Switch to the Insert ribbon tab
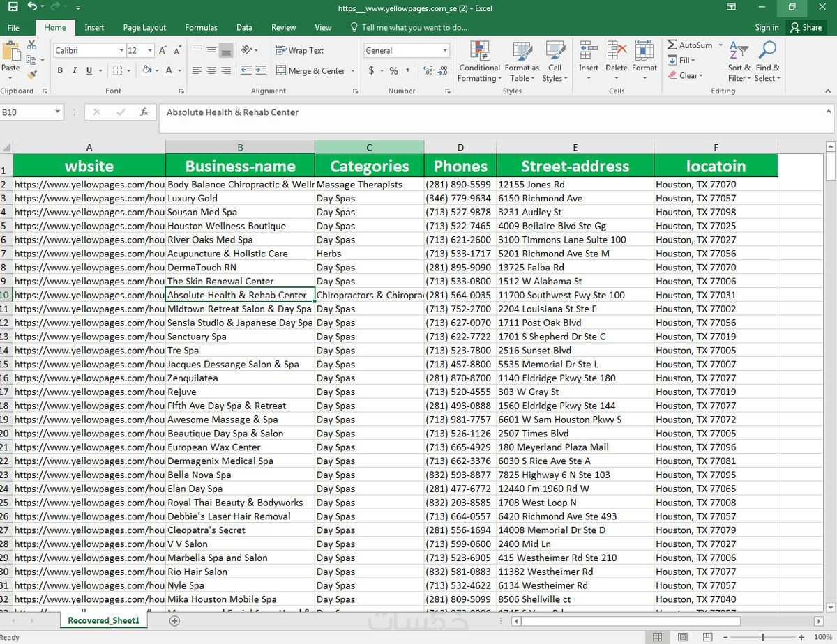 pyautogui.click(x=94, y=28)
